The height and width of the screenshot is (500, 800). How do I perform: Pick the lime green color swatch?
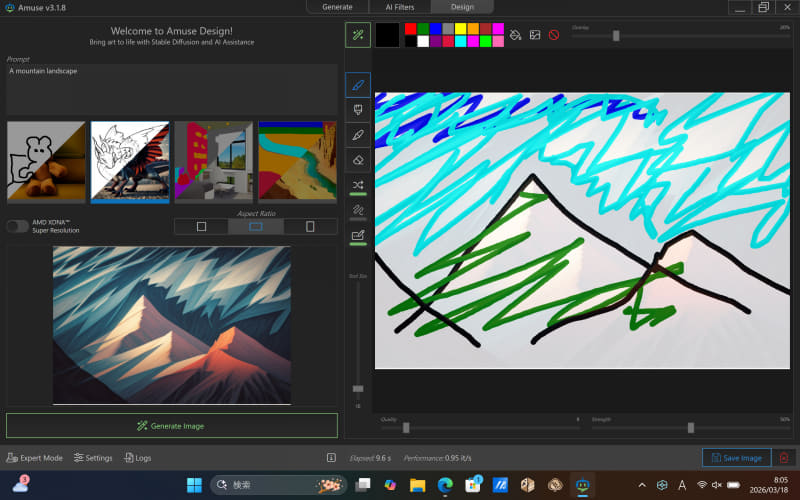pos(485,41)
